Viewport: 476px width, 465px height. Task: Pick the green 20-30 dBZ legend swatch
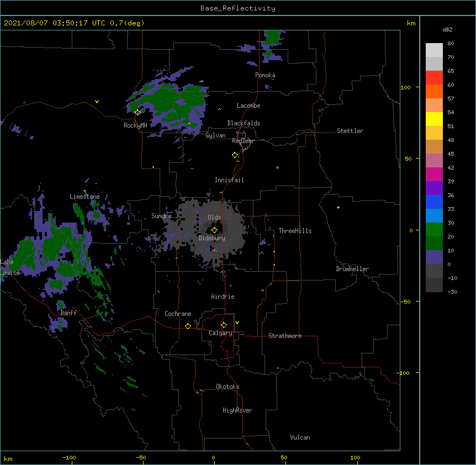(x=434, y=230)
